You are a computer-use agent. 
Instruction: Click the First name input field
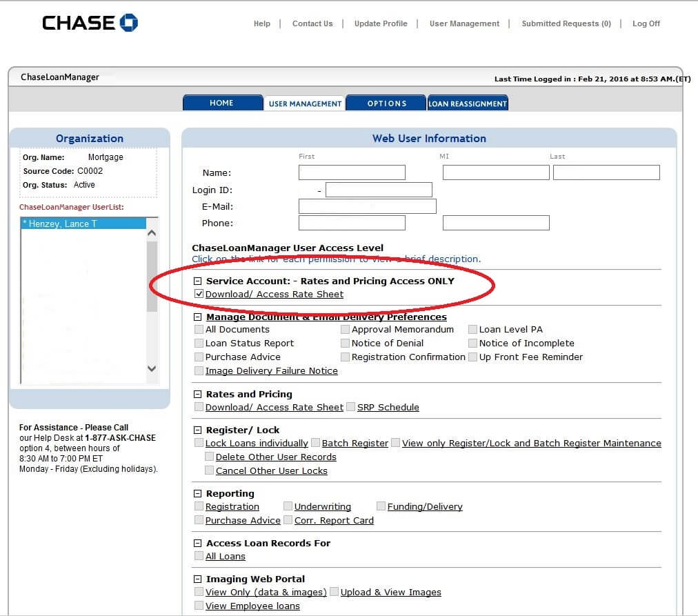tap(352, 172)
